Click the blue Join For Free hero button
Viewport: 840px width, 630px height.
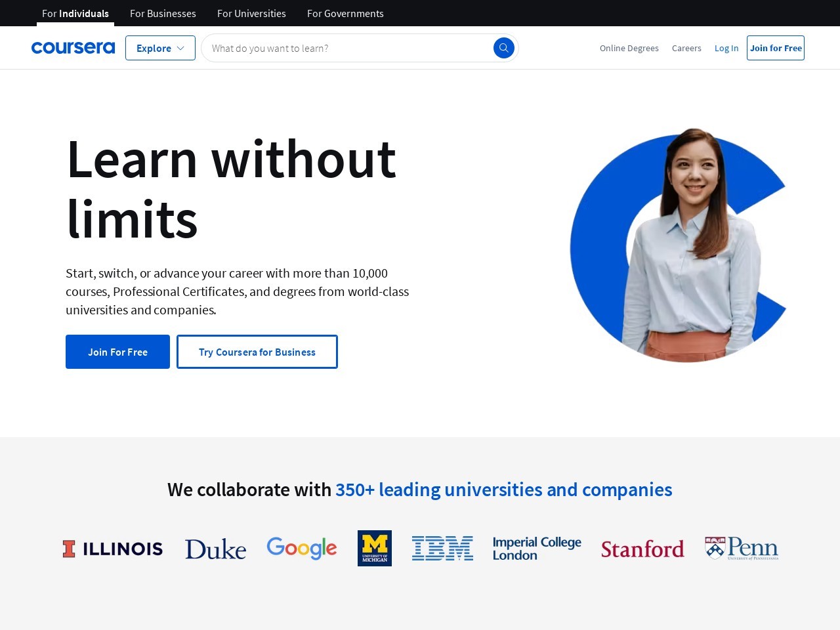pyautogui.click(x=117, y=352)
